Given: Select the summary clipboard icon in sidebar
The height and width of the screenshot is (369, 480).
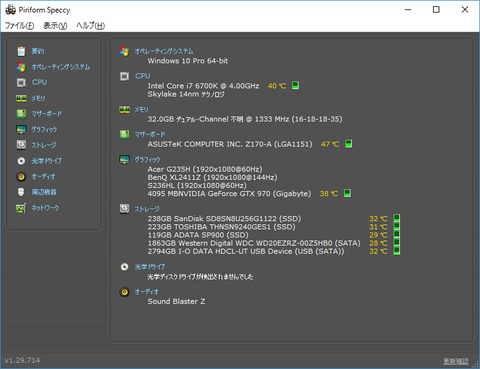Looking at the screenshot, I should (x=21, y=51).
